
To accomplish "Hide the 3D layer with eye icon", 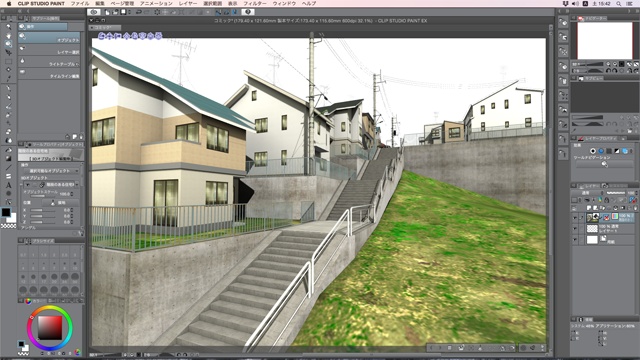I will tap(575, 218).
